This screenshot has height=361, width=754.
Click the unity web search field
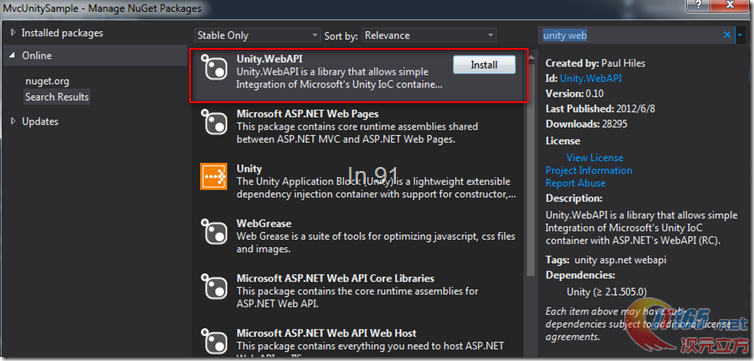coord(630,35)
